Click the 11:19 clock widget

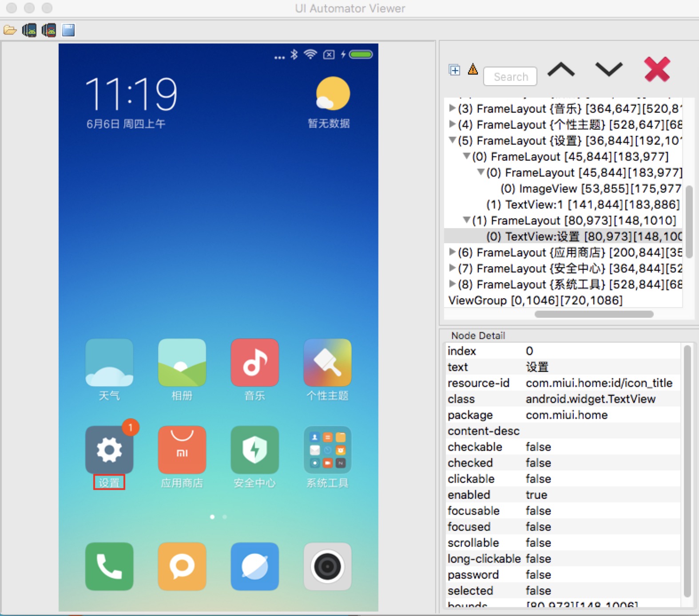131,94
